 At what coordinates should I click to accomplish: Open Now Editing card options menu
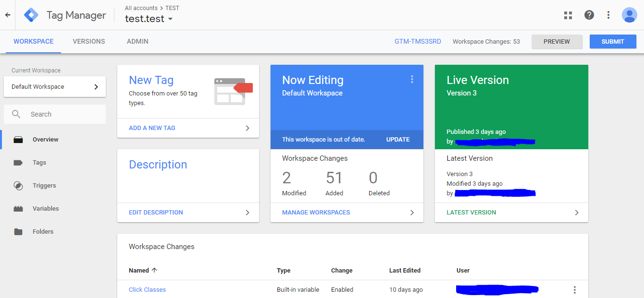[x=412, y=79]
